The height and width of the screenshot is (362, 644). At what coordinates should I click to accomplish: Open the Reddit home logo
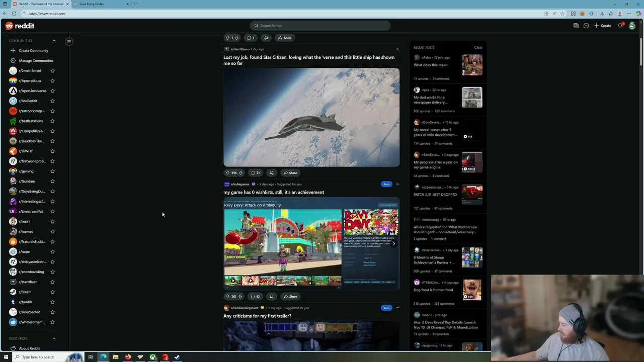20,26
